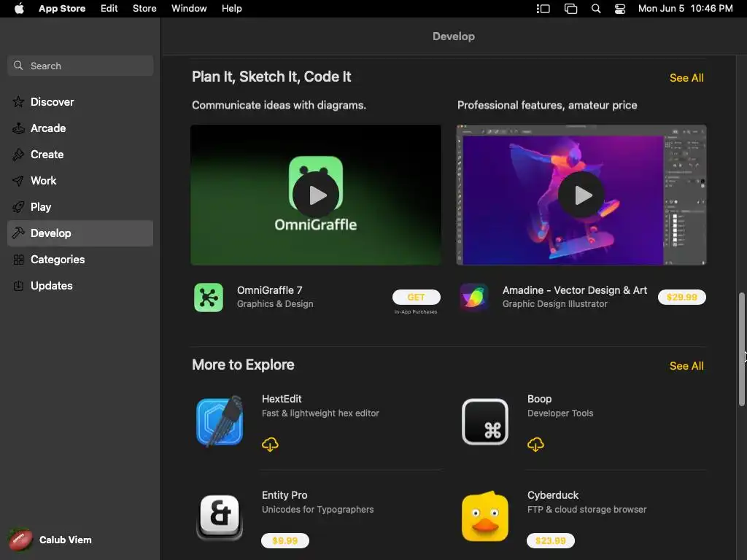Click 'FTP & cloud storage browser' subtitle

pos(587,510)
